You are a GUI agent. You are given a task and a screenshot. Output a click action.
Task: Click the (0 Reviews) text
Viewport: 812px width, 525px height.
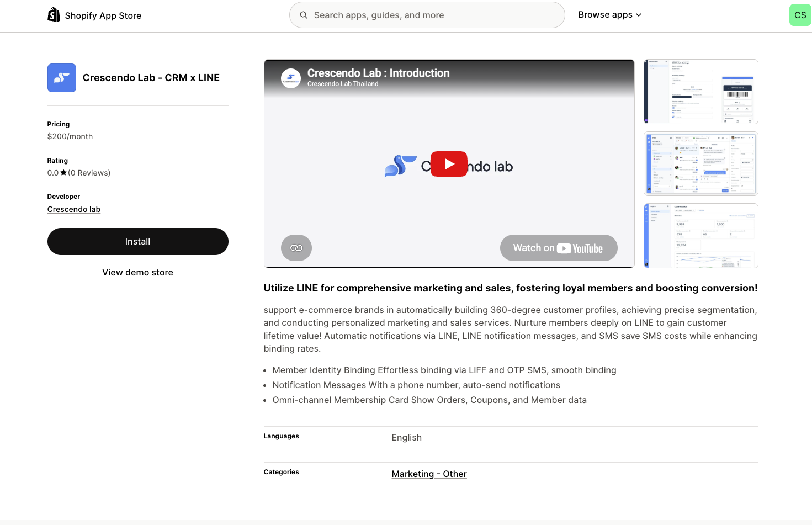89,173
